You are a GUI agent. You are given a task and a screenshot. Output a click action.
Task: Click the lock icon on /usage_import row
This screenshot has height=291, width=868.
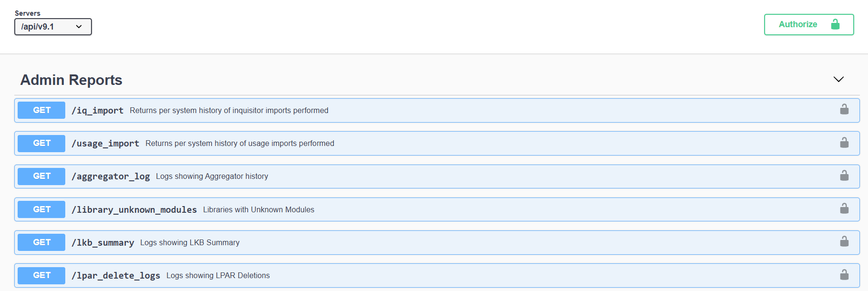point(844,143)
